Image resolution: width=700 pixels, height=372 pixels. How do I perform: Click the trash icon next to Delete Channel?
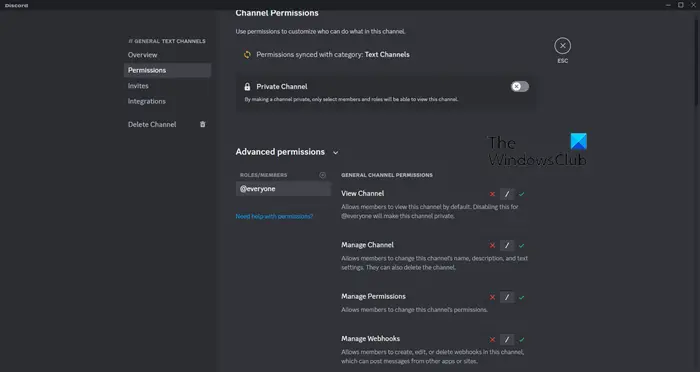(x=203, y=124)
